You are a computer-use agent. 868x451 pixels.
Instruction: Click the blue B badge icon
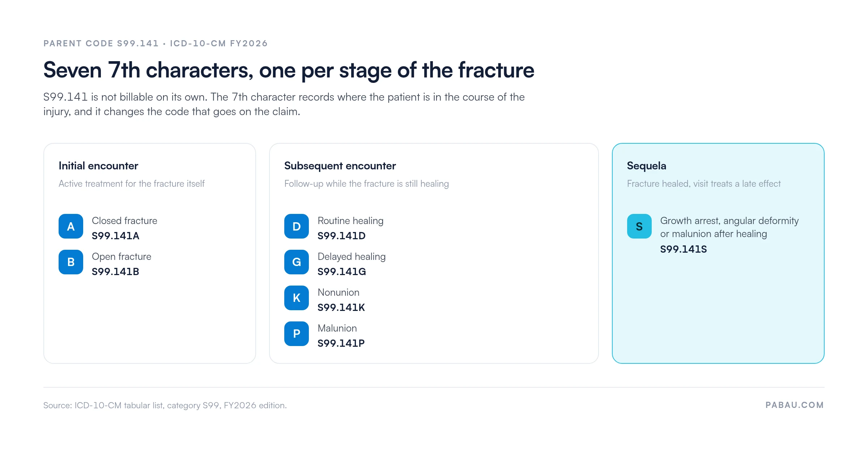tap(71, 262)
